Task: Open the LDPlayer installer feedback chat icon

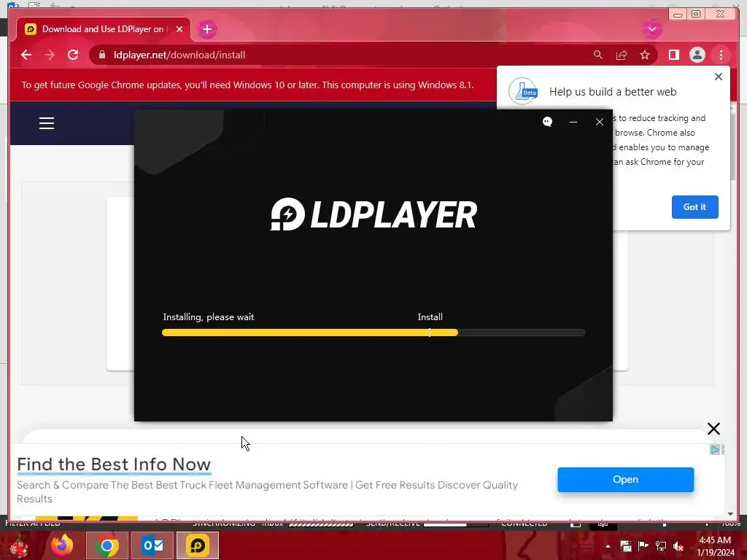Action: pyautogui.click(x=547, y=122)
